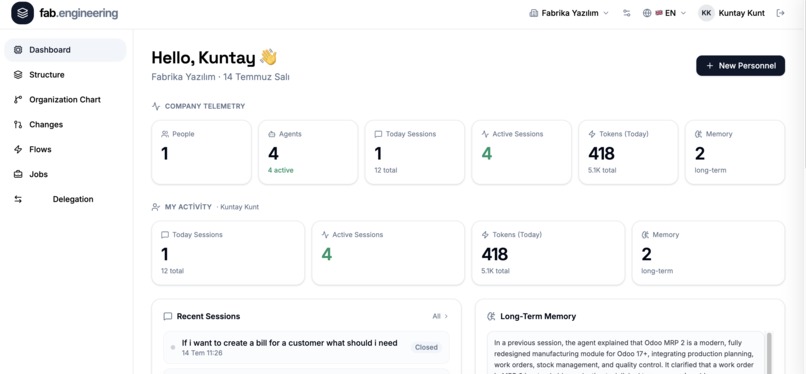The width and height of the screenshot is (806, 374).
Task: Click Today Sessions chat icon in Company Telemetry
Action: click(x=378, y=134)
